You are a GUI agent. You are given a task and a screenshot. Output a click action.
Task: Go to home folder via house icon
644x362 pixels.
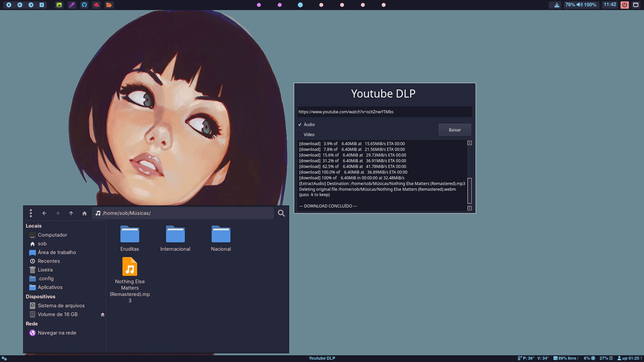point(85,213)
